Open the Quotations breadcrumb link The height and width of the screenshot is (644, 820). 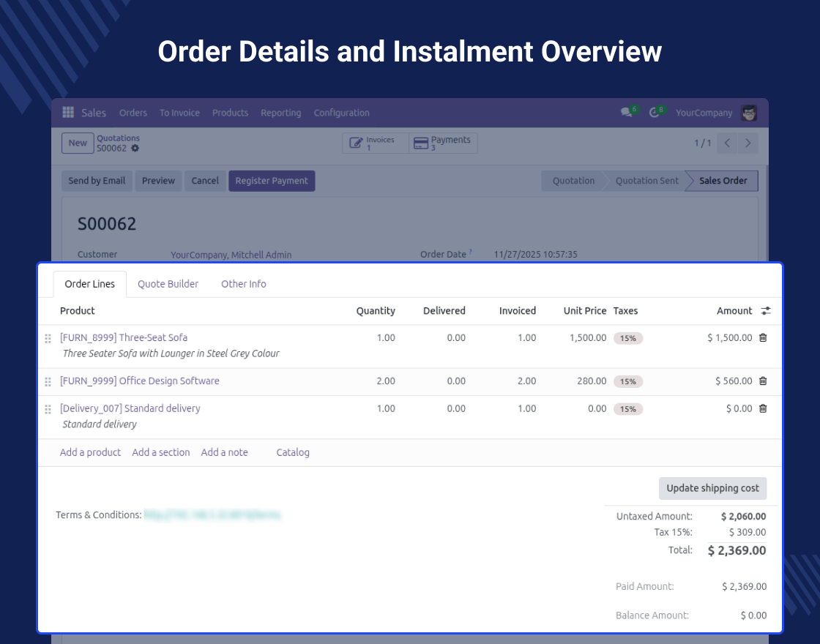click(118, 138)
